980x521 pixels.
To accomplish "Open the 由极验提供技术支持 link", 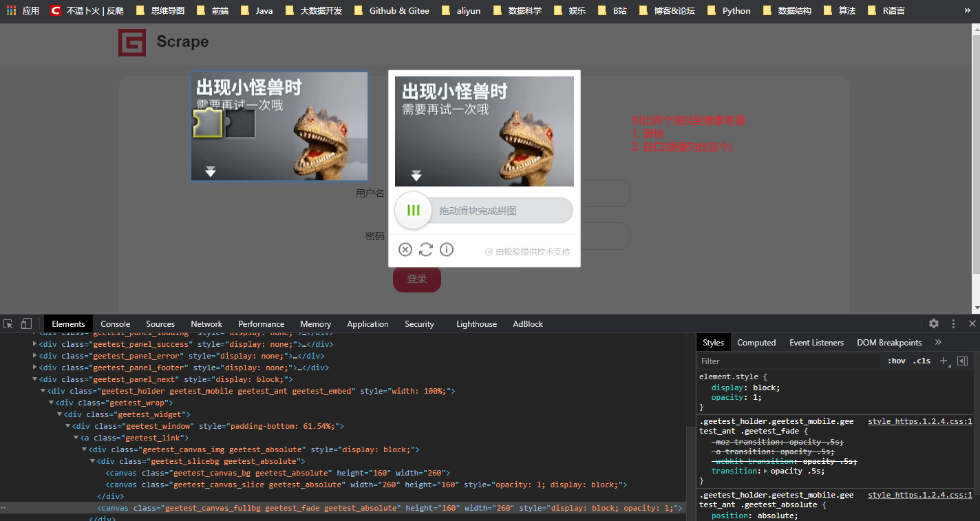I will click(x=528, y=252).
